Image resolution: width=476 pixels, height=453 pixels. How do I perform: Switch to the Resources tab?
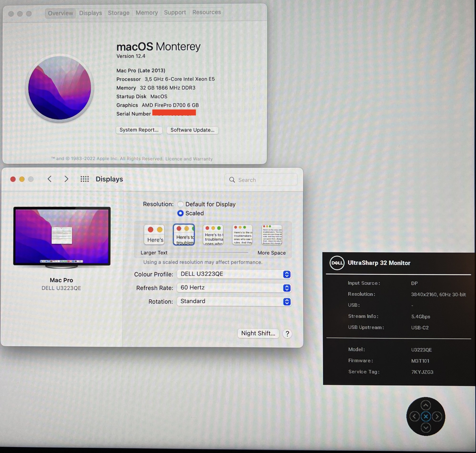coord(207,12)
